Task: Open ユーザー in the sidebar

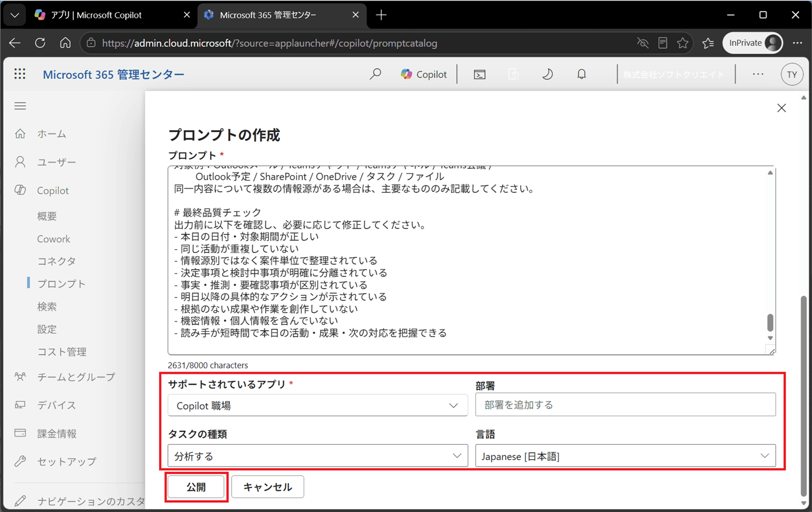Action: [x=56, y=161]
